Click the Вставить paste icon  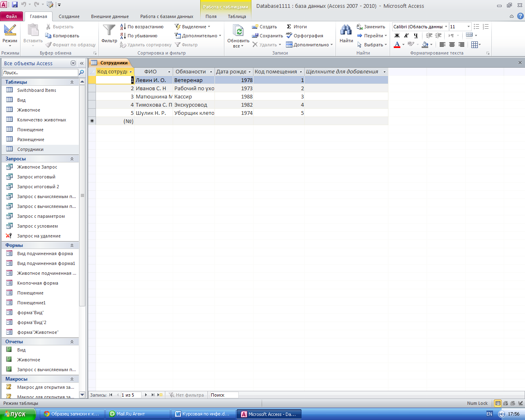[x=33, y=30]
